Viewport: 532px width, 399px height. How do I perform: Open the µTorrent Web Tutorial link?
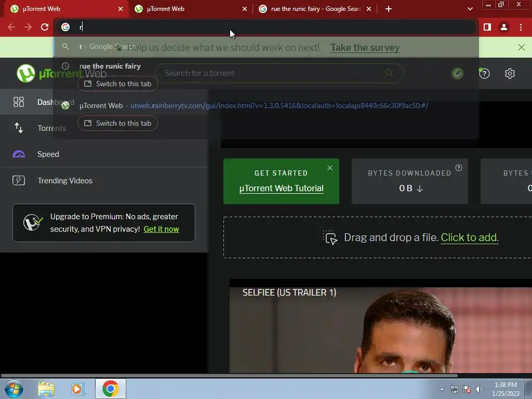pos(281,188)
